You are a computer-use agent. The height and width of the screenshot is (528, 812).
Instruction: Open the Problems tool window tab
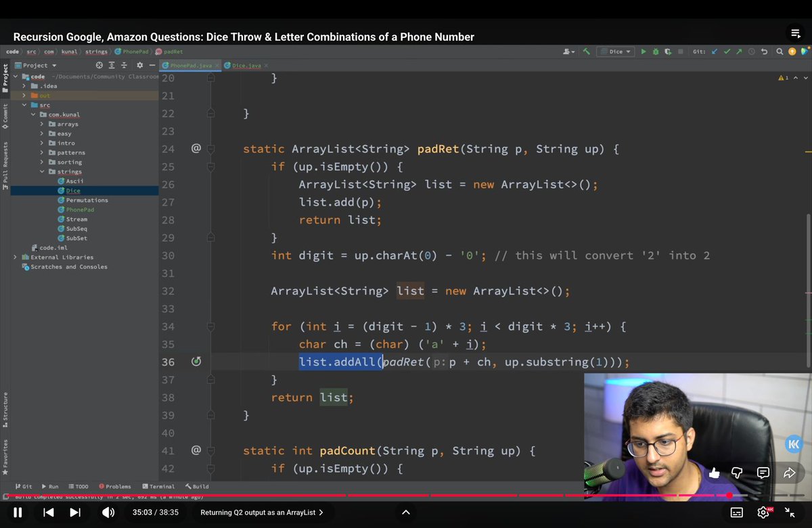pos(115,486)
